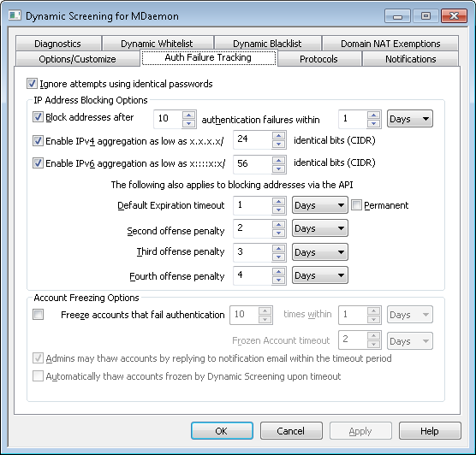Check the Permanent expiration checkbox
The width and height of the screenshot is (476, 455).
pyautogui.click(x=356, y=205)
